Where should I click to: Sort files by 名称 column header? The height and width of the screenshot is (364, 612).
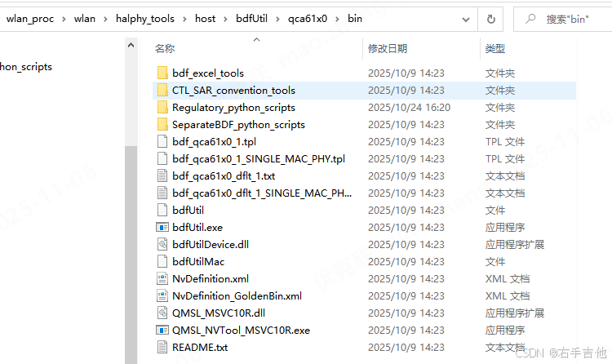pyautogui.click(x=165, y=49)
